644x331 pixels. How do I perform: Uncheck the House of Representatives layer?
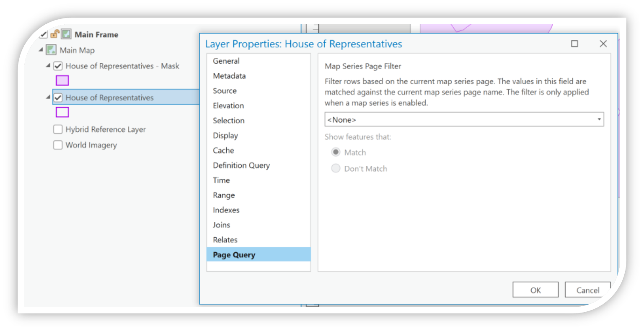click(x=59, y=98)
